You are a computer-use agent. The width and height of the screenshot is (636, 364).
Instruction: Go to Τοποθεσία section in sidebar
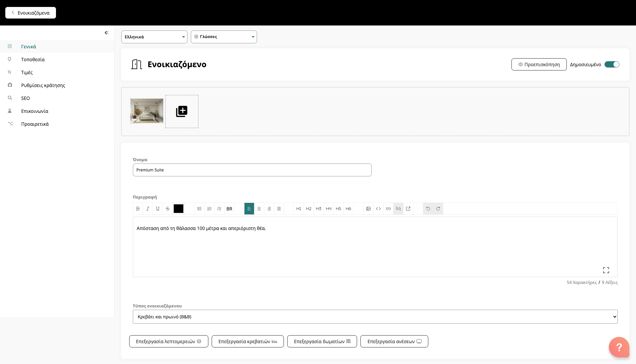click(33, 60)
